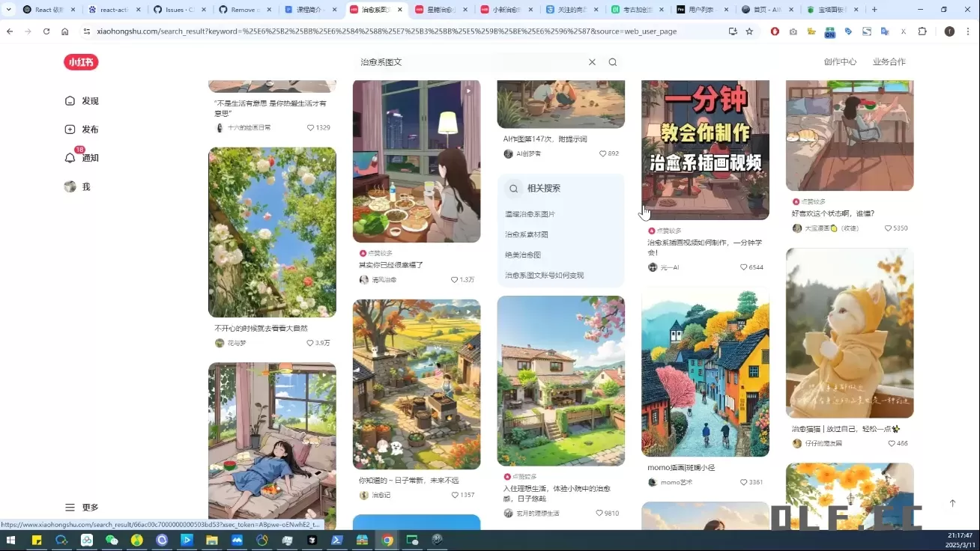Clear the search box with the X icon
980x551 pixels.
point(592,62)
